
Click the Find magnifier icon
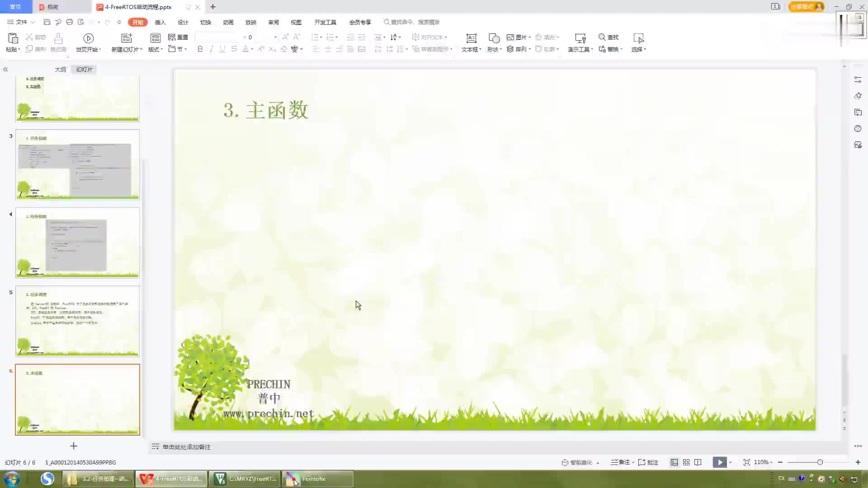602,37
